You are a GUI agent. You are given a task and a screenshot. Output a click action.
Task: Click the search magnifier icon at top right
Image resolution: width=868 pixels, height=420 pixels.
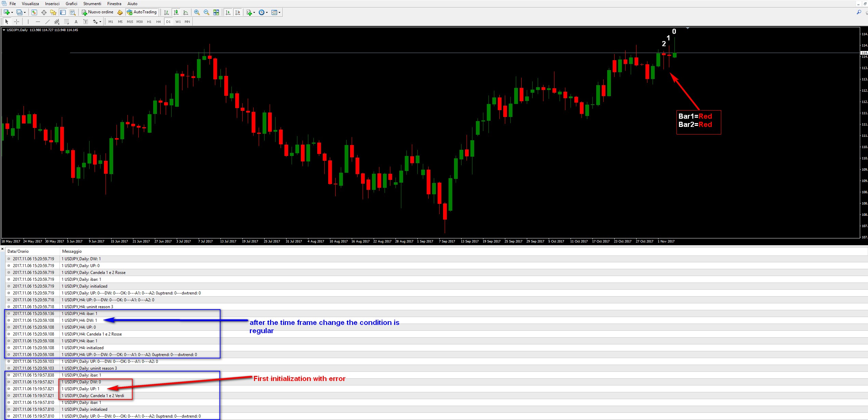click(859, 12)
